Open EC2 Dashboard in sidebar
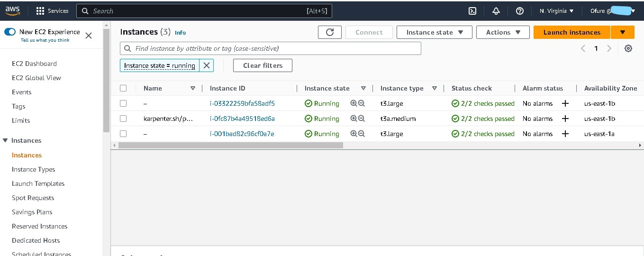This screenshot has width=644, height=256. click(34, 64)
